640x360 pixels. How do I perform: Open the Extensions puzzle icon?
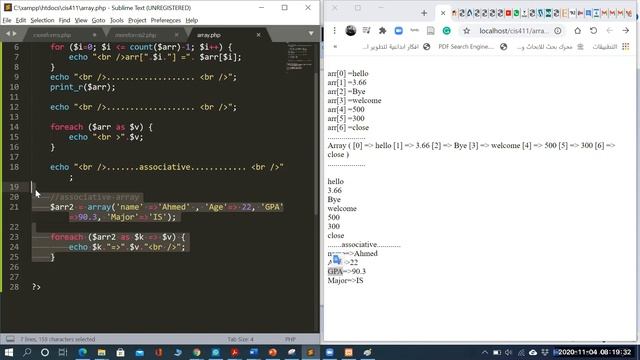pos(382,31)
